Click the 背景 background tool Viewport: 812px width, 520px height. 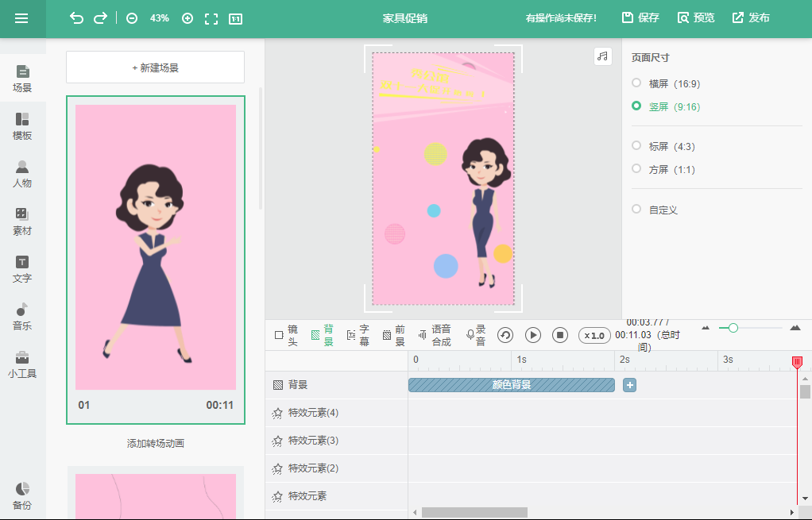pos(323,335)
